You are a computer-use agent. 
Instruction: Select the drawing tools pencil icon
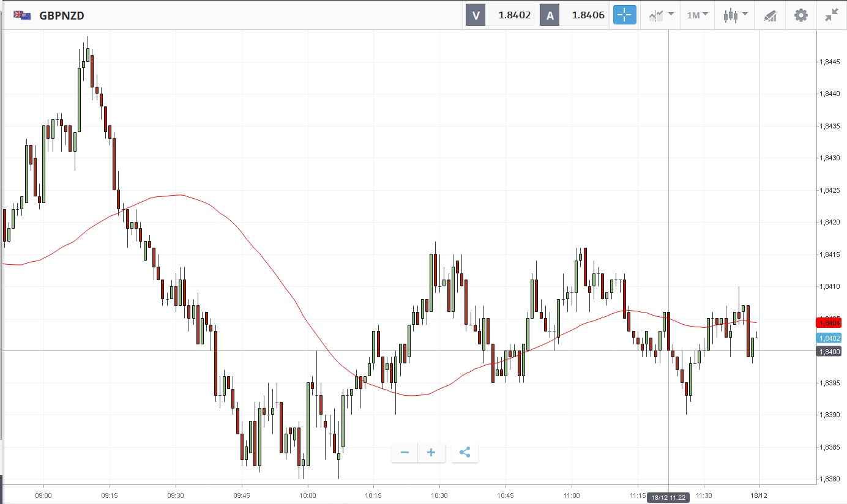tap(770, 16)
